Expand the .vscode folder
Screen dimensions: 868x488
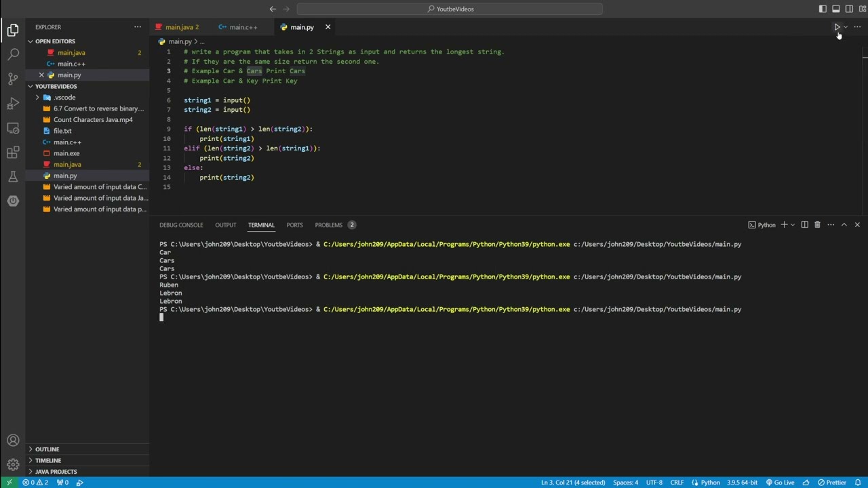pyautogui.click(x=64, y=98)
